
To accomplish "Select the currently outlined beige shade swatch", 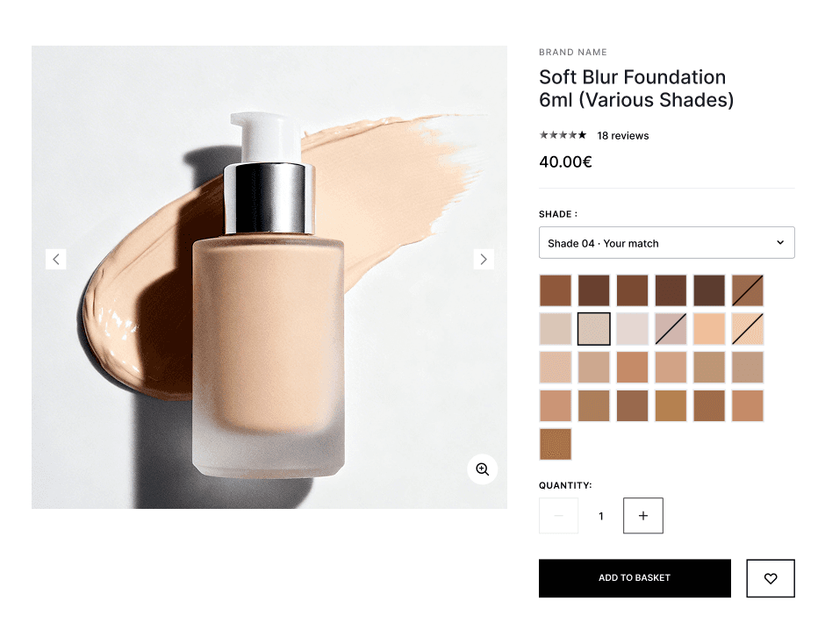I will point(594,329).
